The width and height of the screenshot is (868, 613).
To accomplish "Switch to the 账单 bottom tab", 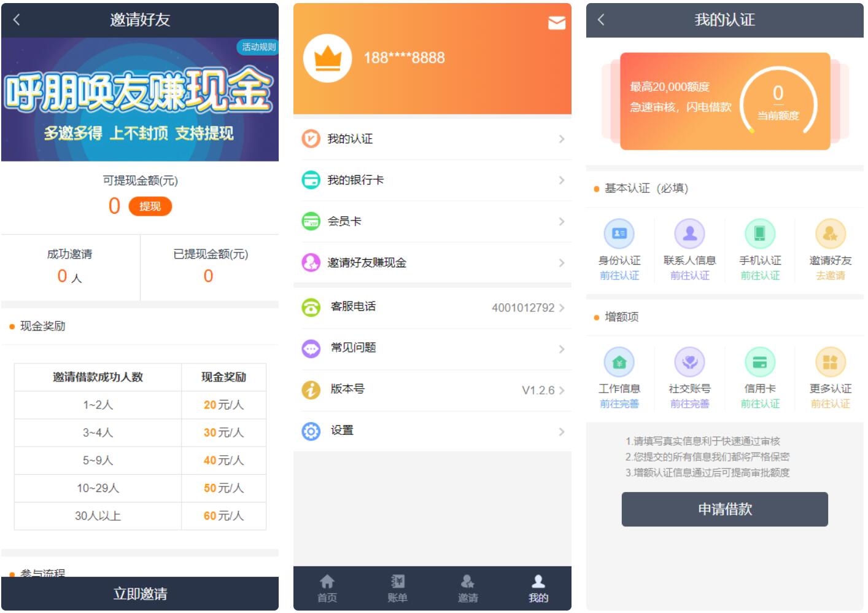I will point(398,588).
